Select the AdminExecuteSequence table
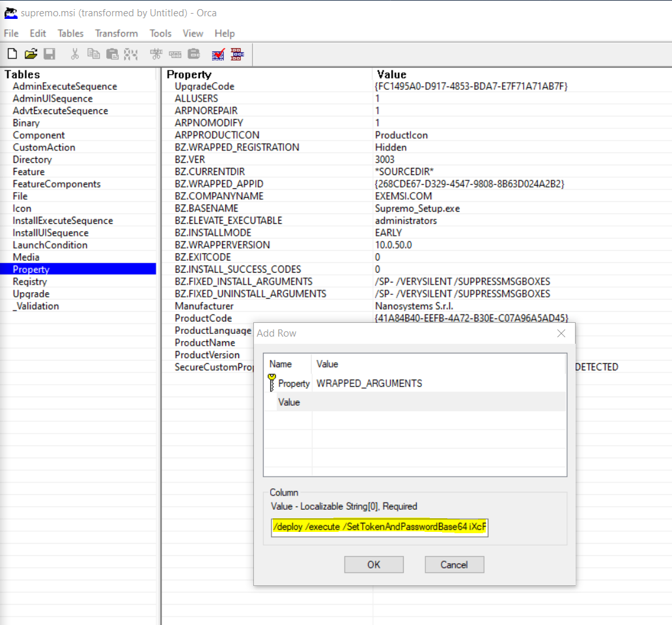672x625 pixels. coord(64,86)
